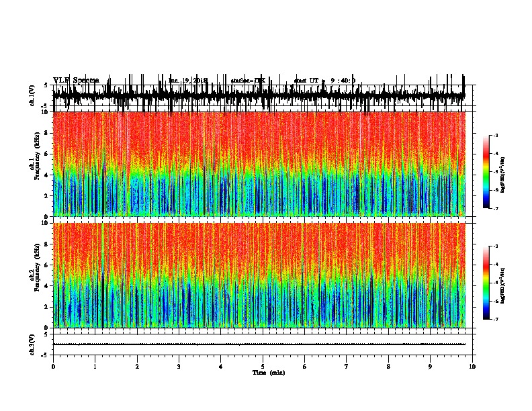This screenshot has width=532, height=411.
Task: Click the ch.1 voltage waveform trace panel
Action: click(x=259, y=95)
